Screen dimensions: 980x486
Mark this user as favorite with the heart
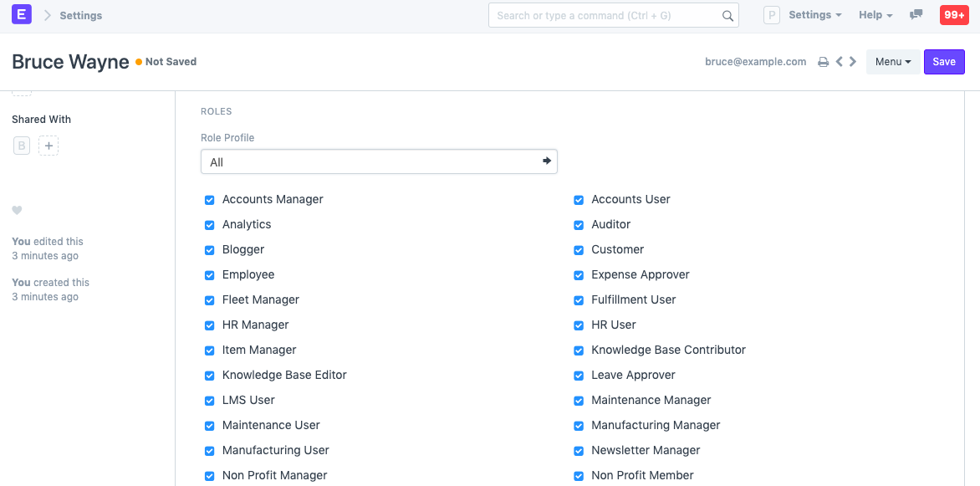pyautogui.click(x=17, y=210)
